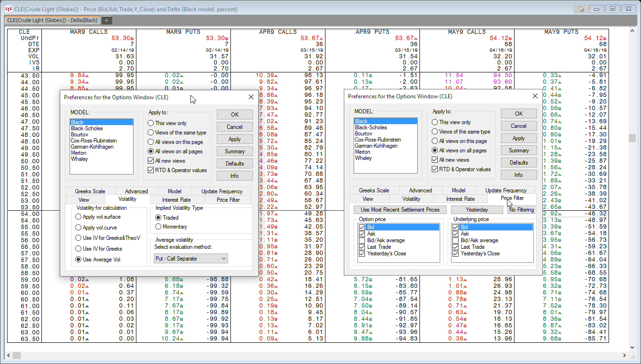Open Model tab in Volatility dialog
The height and width of the screenshot is (364, 641).
click(174, 191)
